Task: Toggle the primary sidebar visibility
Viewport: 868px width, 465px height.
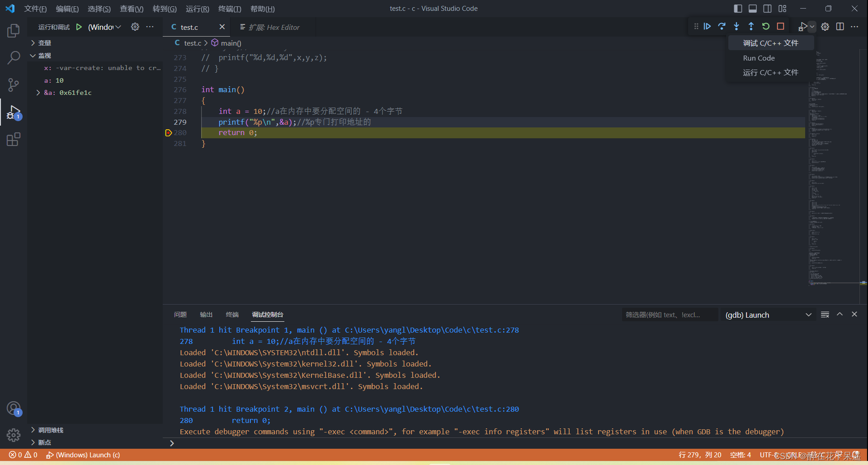Action: pos(738,9)
